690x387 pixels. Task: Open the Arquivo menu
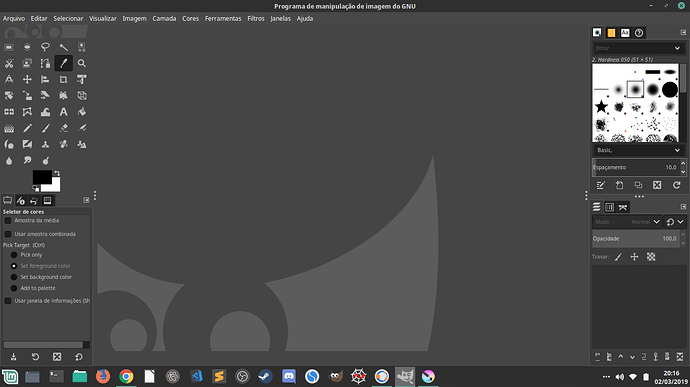pyautogui.click(x=14, y=18)
